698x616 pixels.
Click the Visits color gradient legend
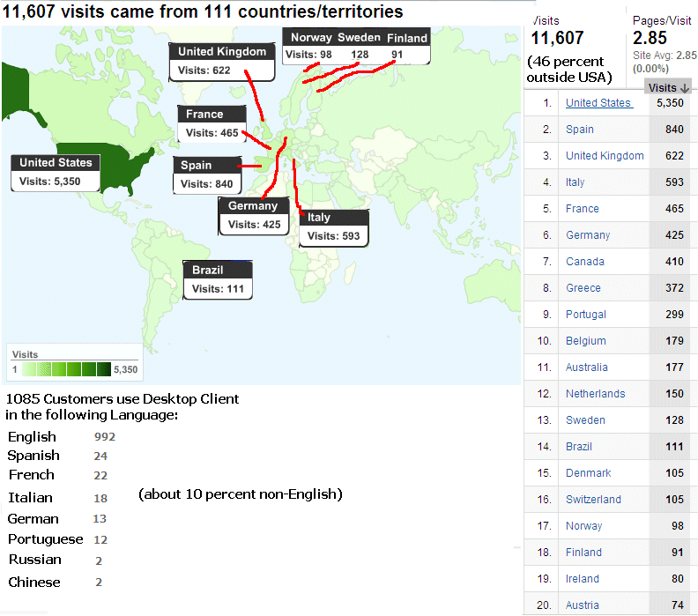67,369
